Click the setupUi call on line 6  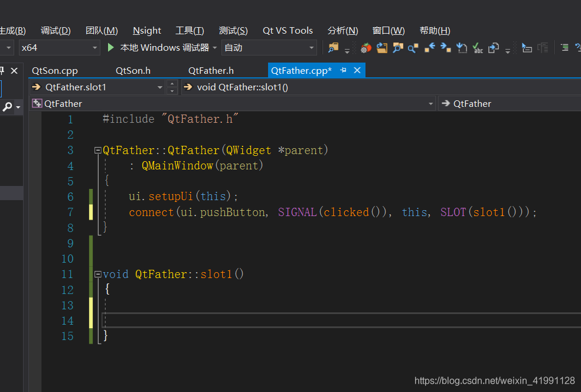(x=171, y=196)
